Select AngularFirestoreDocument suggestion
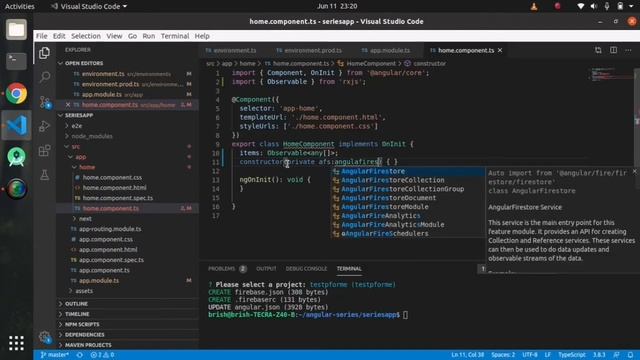The image size is (640, 360). (x=408, y=198)
